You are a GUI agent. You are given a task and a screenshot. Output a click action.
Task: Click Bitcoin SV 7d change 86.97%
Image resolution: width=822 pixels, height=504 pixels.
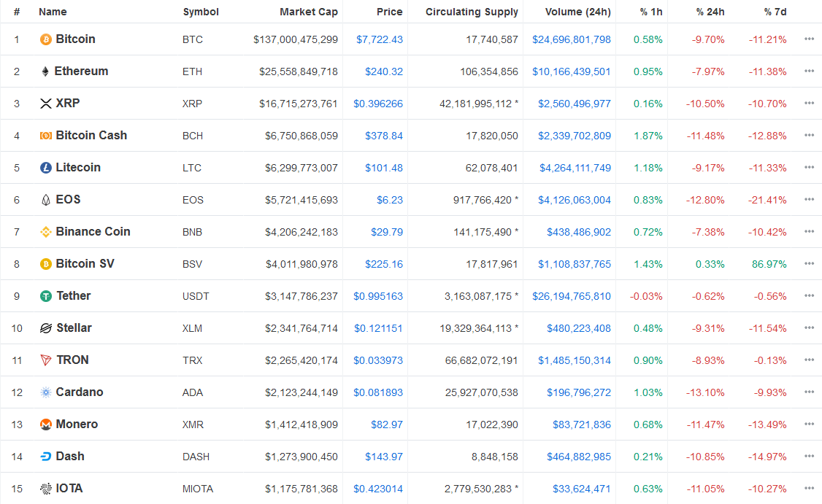[769, 264]
